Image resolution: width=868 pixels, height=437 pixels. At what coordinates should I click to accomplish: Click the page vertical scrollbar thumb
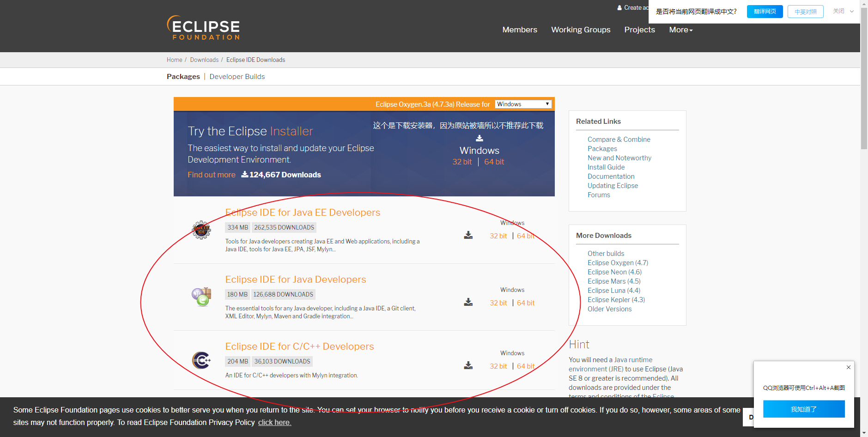coord(864,79)
